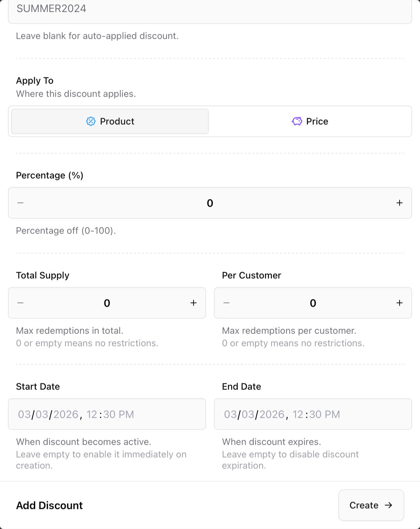This screenshot has height=529, width=420.
Task: Click the discount code SUMMER2024 field
Action: (210, 9)
